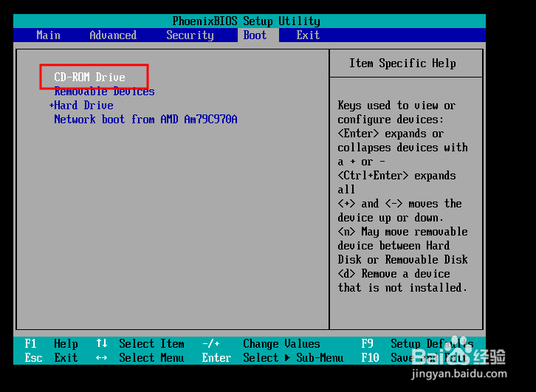536x392 pixels.
Task: Click the Enter Select Sub-Menu hint
Action: pyautogui.click(x=272, y=357)
